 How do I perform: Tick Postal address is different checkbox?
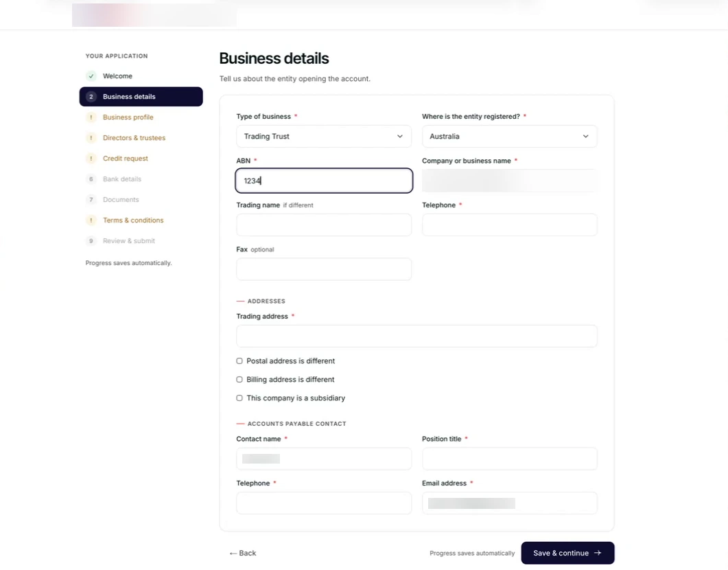[239, 361]
